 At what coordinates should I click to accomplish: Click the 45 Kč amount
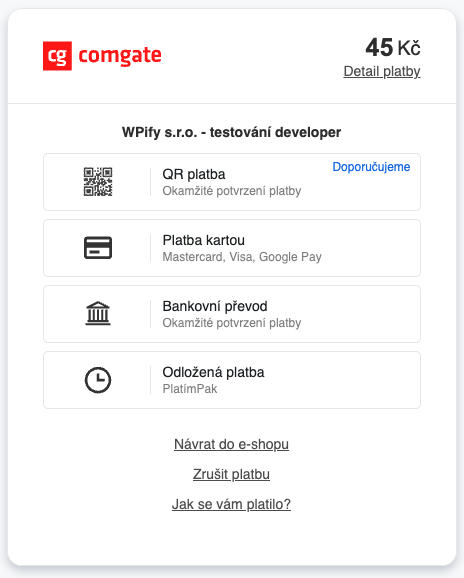pos(393,48)
